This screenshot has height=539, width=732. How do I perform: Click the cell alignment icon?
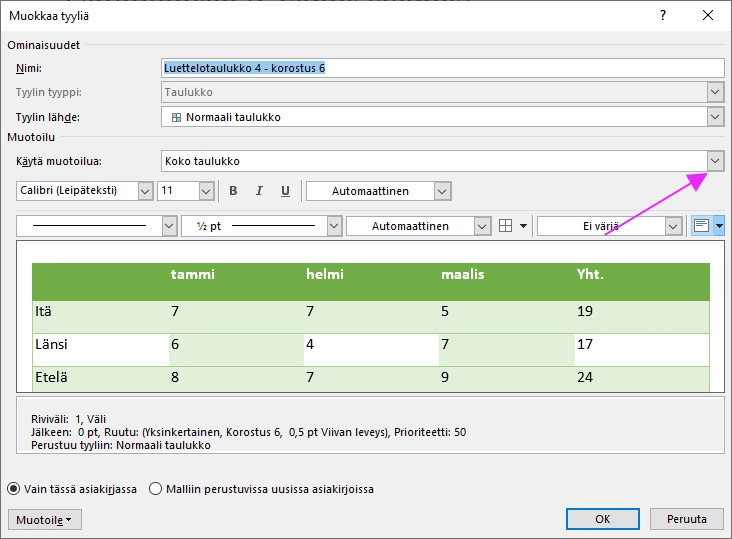pos(701,226)
